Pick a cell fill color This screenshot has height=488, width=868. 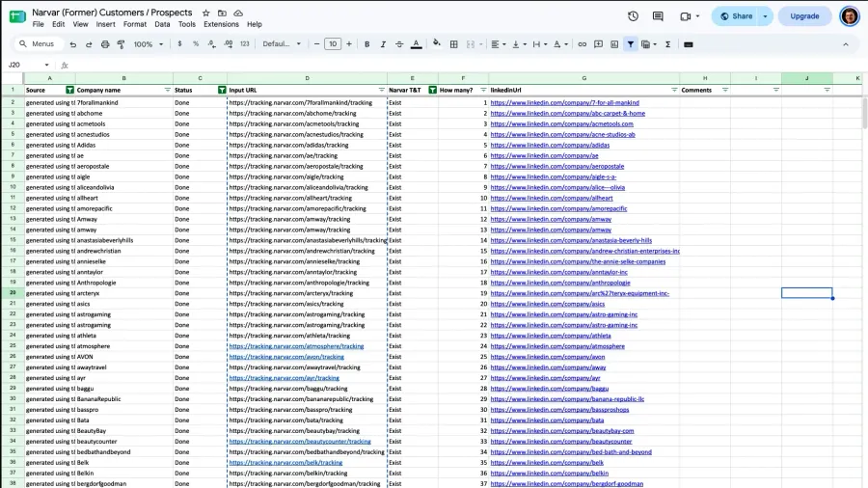436,44
